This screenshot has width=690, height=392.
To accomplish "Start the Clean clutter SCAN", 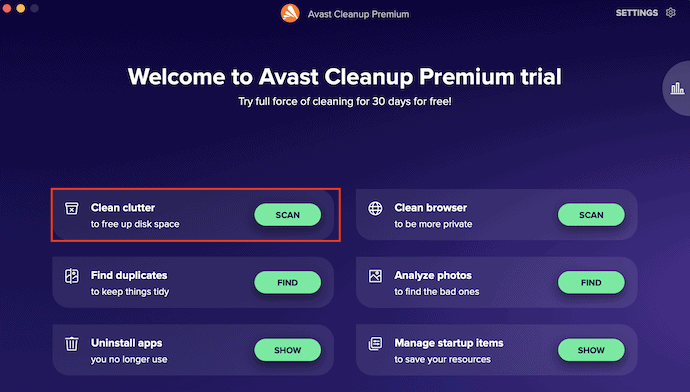I will pyautogui.click(x=287, y=215).
